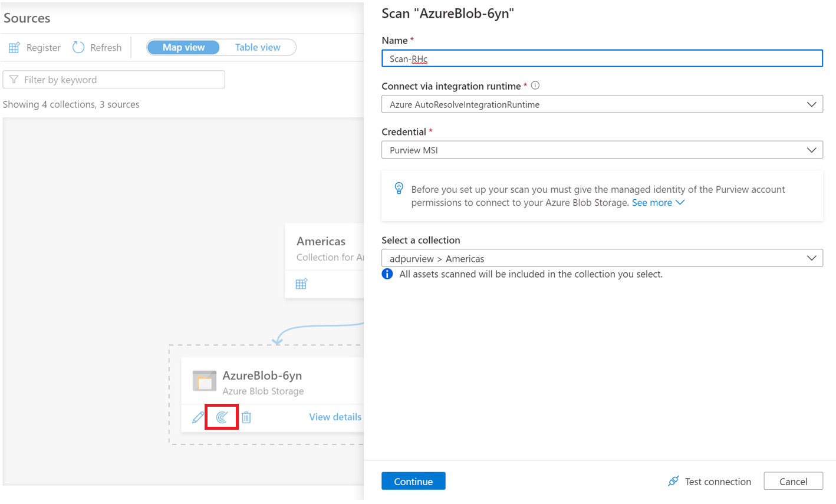The width and height of the screenshot is (836, 504).
Task: Open the integration runtime dropdown
Action: (x=602, y=104)
